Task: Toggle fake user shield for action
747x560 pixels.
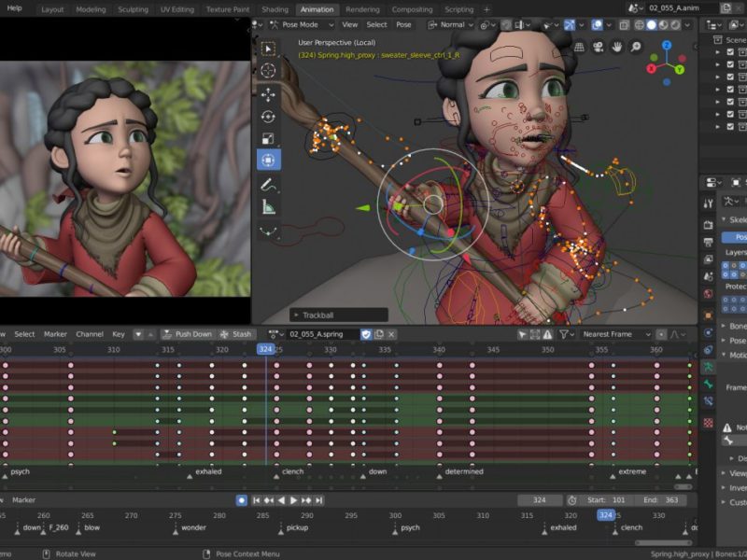Action: [x=366, y=334]
